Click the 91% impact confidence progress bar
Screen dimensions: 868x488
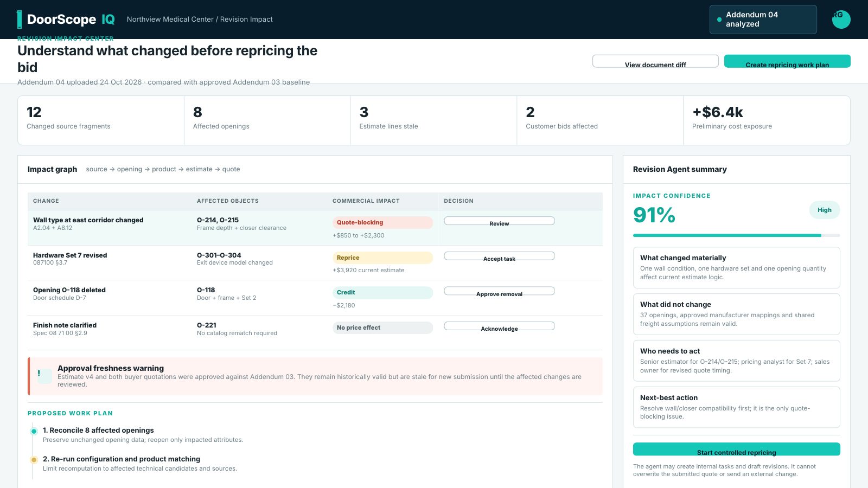coord(736,235)
